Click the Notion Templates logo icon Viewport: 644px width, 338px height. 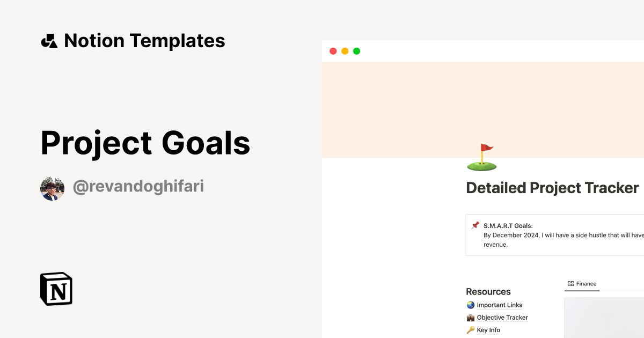click(x=49, y=40)
